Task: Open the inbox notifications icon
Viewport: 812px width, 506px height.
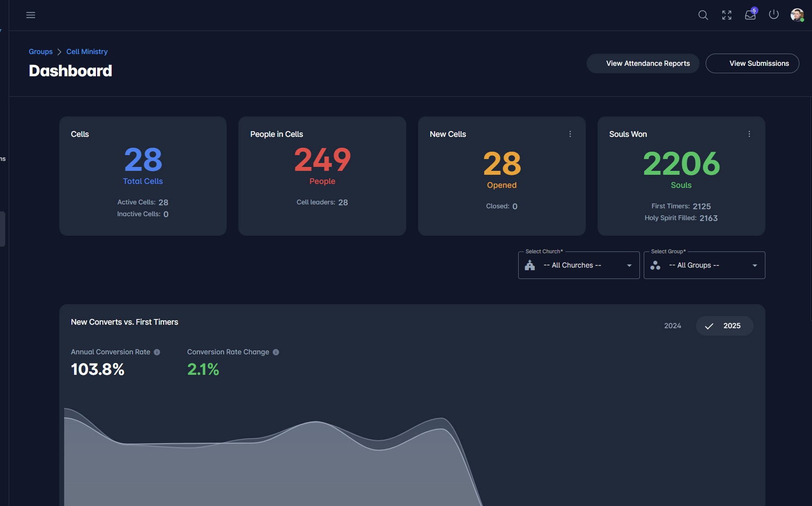Action: click(x=750, y=15)
